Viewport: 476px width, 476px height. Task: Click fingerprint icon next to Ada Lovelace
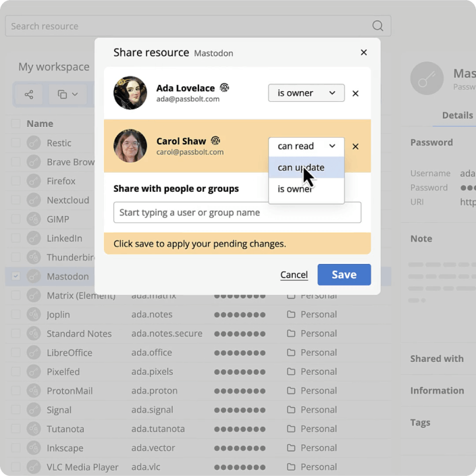pos(224,88)
